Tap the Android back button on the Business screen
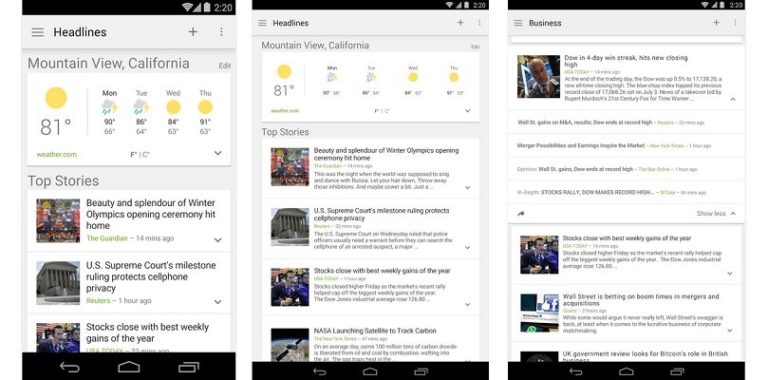This screenshot has width=768, height=380. (576, 372)
